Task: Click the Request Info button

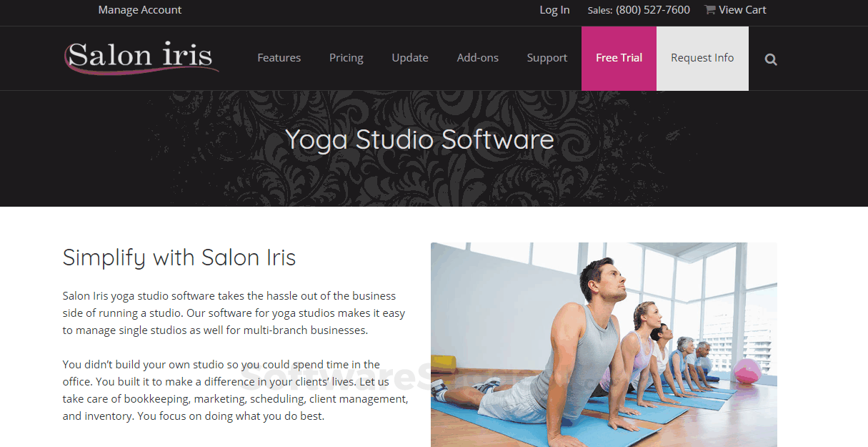Action: click(x=702, y=59)
